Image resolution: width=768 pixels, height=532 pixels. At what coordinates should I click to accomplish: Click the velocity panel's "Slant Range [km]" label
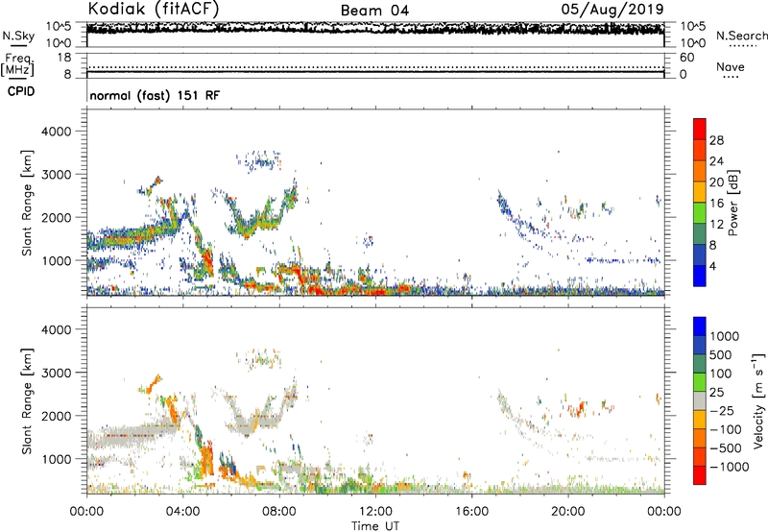coord(27,401)
